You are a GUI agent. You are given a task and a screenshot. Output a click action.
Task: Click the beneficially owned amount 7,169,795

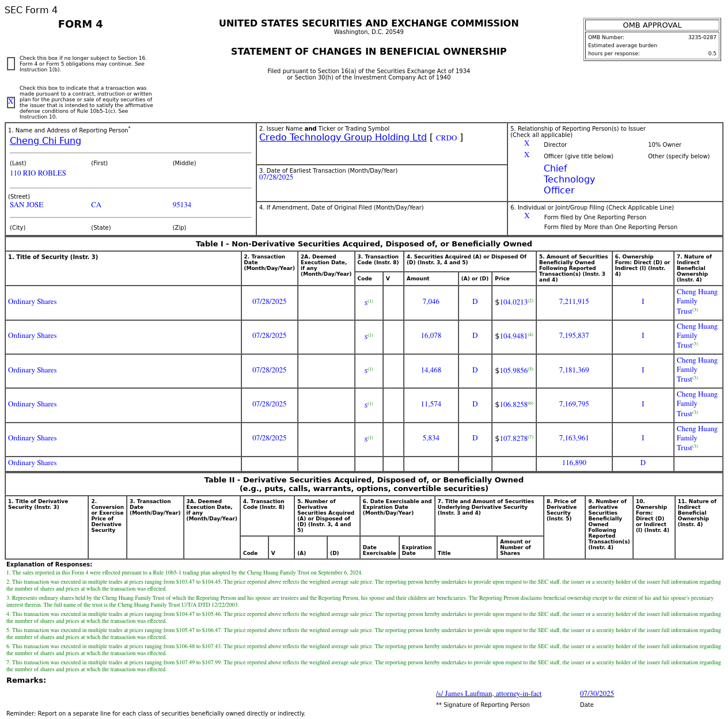574,404
